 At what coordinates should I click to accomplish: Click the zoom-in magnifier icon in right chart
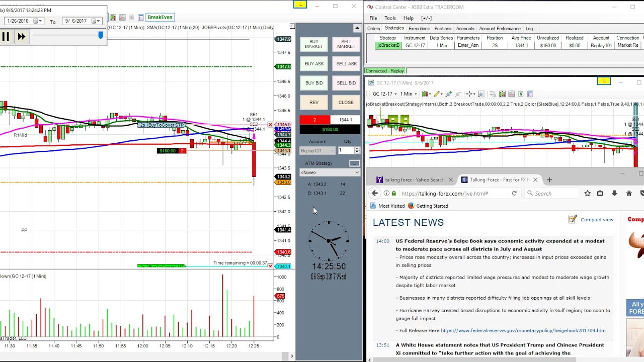tap(449, 94)
